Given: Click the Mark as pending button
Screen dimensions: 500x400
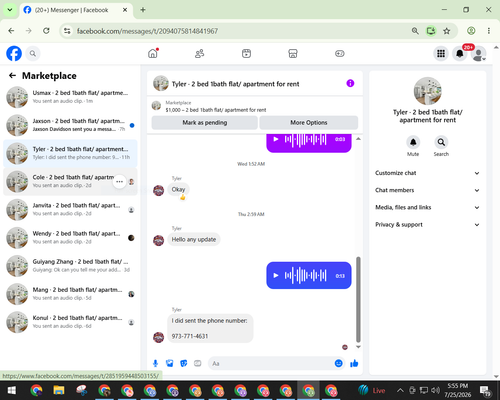Looking at the screenshot, I should pos(205,123).
